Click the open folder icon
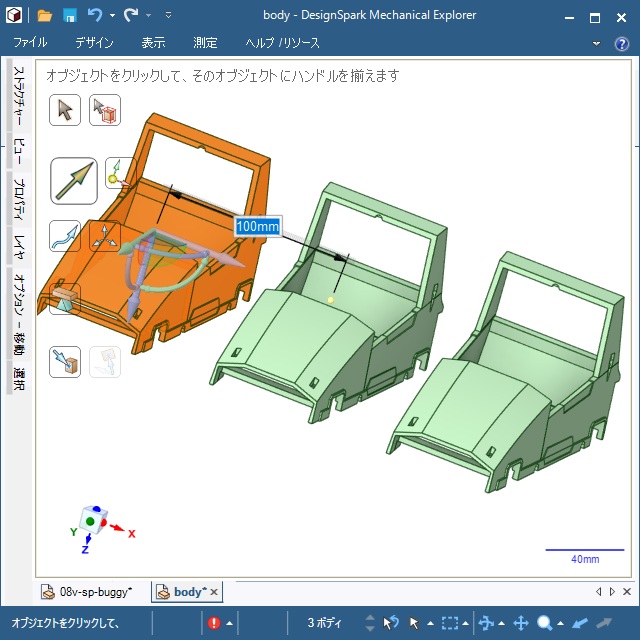Screen dimensions: 640x640 click(x=45, y=15)
